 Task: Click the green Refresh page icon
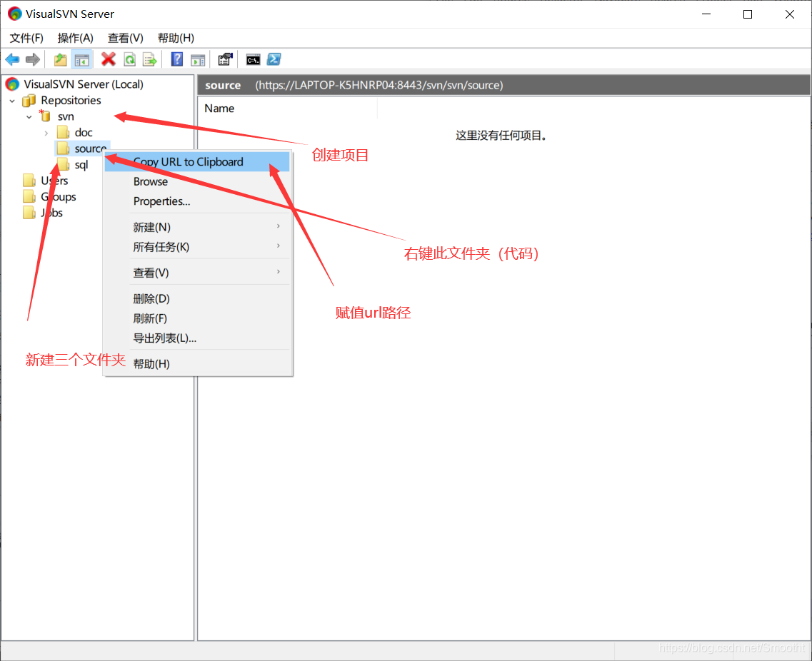(x=129, y=59)
